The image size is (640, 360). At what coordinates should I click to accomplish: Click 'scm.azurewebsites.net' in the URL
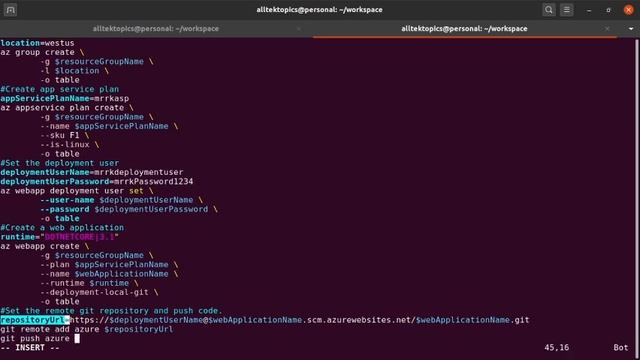click(359, 320)
